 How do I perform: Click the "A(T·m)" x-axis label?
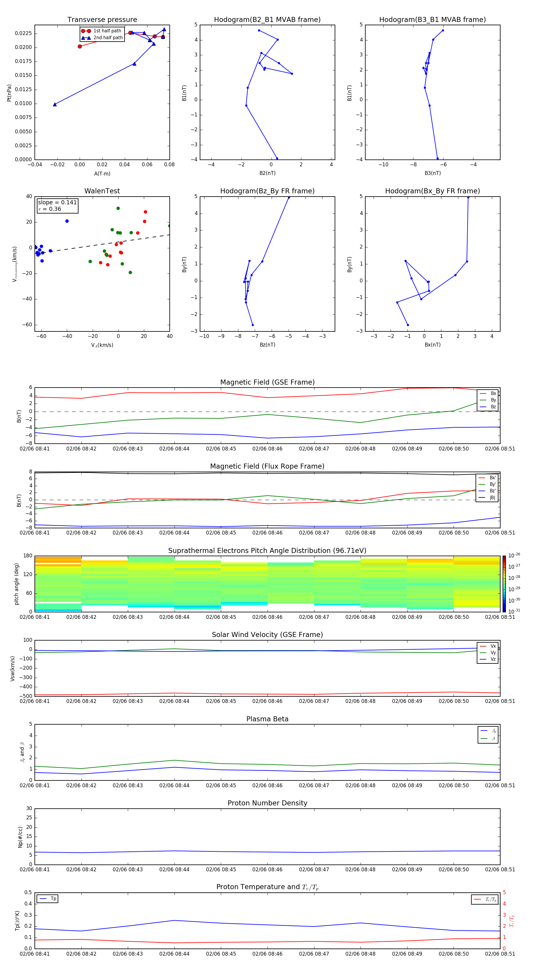[102, 174]
